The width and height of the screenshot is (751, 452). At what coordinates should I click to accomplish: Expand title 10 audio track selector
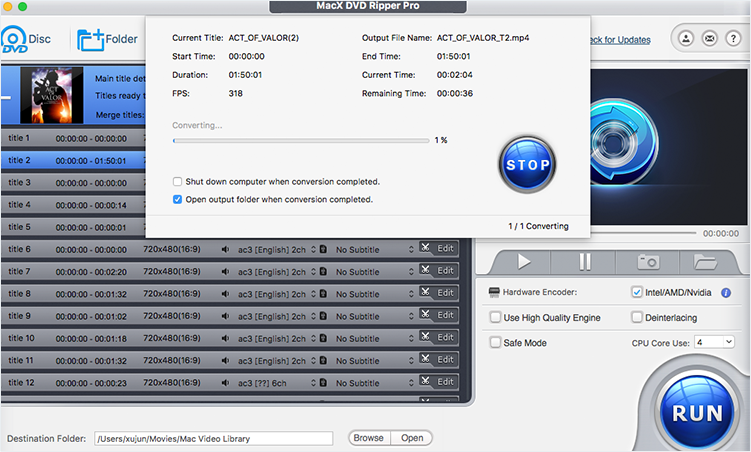316,338
